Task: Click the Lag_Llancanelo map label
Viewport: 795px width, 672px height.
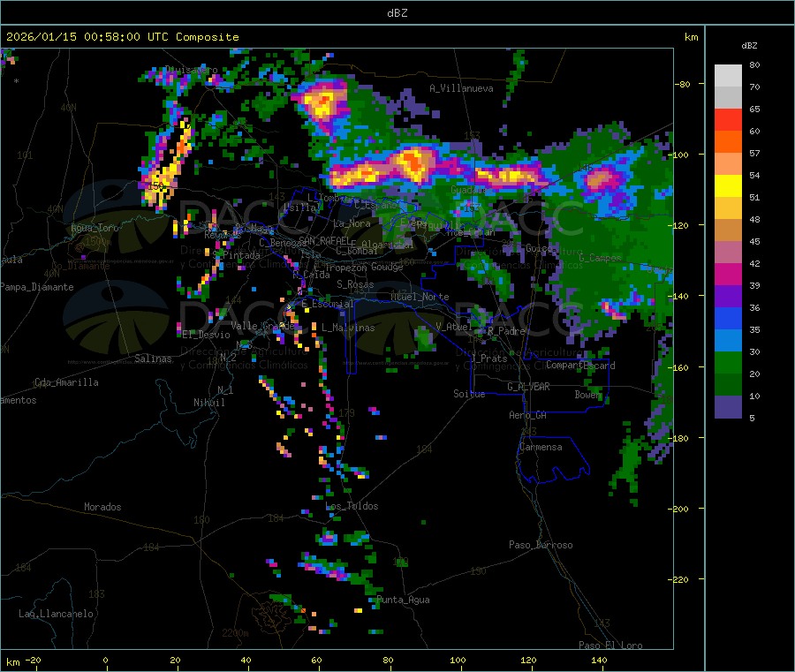Action: click(x=57, y=613)
